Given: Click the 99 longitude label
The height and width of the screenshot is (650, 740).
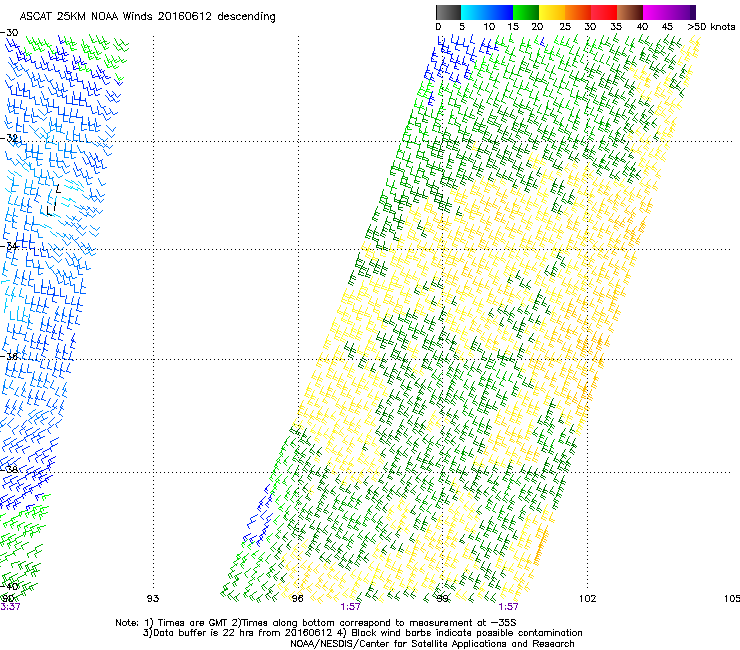Looking at the screenshot, I should coord(442,599).
